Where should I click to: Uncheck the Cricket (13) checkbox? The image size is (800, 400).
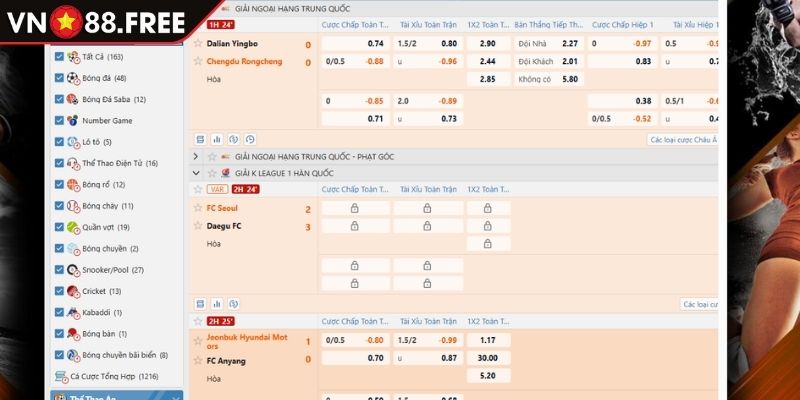click(60, 291)
